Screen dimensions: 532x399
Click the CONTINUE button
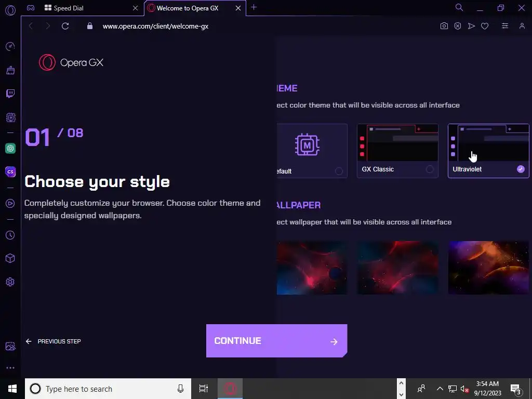coord(276,341)
